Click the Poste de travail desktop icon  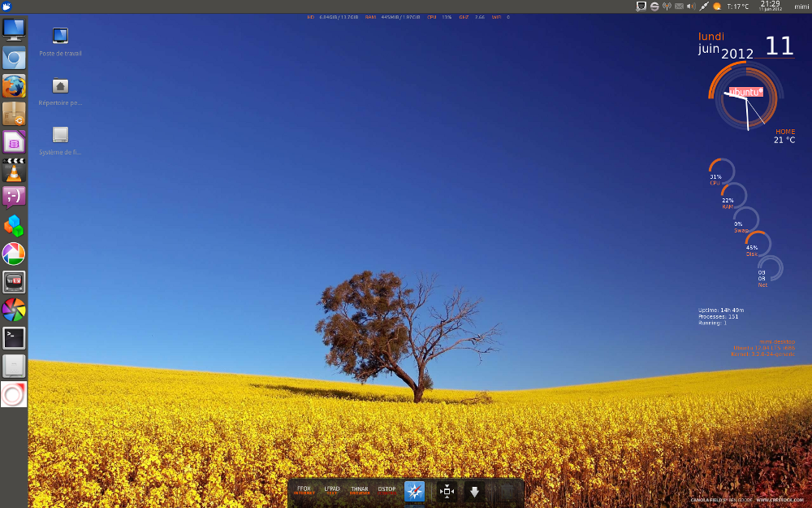click(60, 36)
